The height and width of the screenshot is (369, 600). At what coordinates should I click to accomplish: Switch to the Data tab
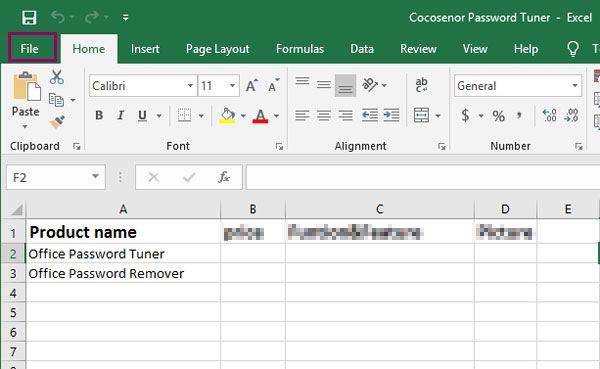[362, 49]
